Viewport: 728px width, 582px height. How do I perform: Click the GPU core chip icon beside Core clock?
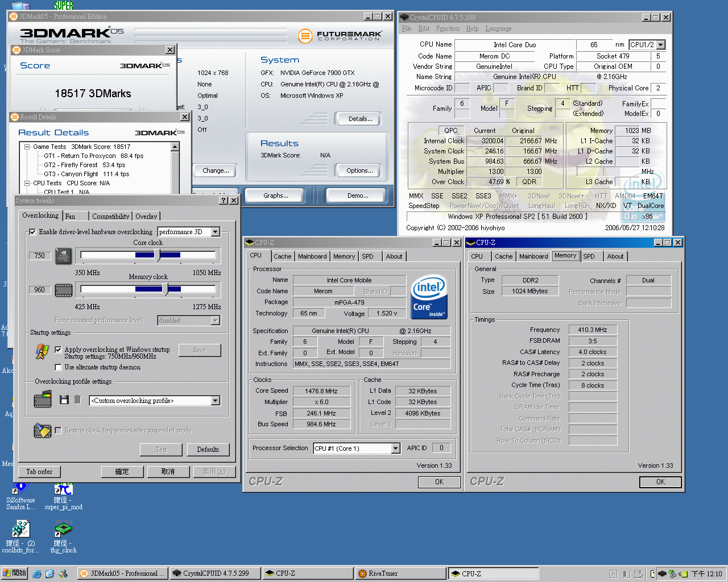(x=63, y=256)
